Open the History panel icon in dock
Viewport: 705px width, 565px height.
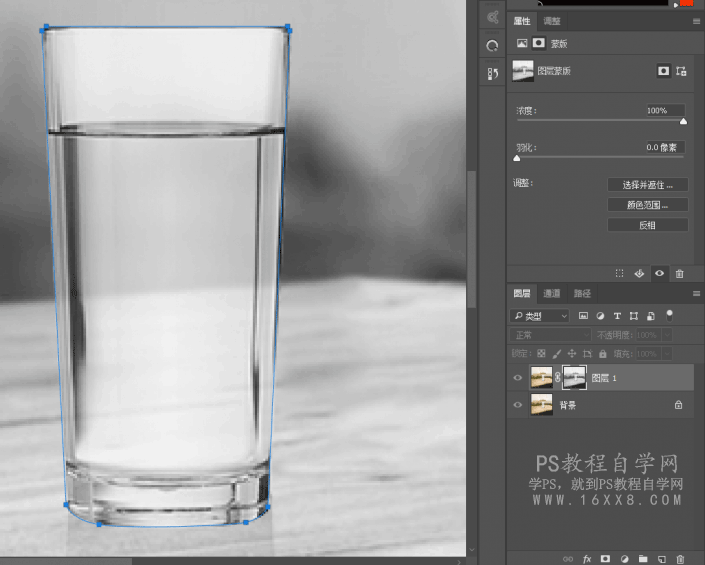click(x=493, y=74)
